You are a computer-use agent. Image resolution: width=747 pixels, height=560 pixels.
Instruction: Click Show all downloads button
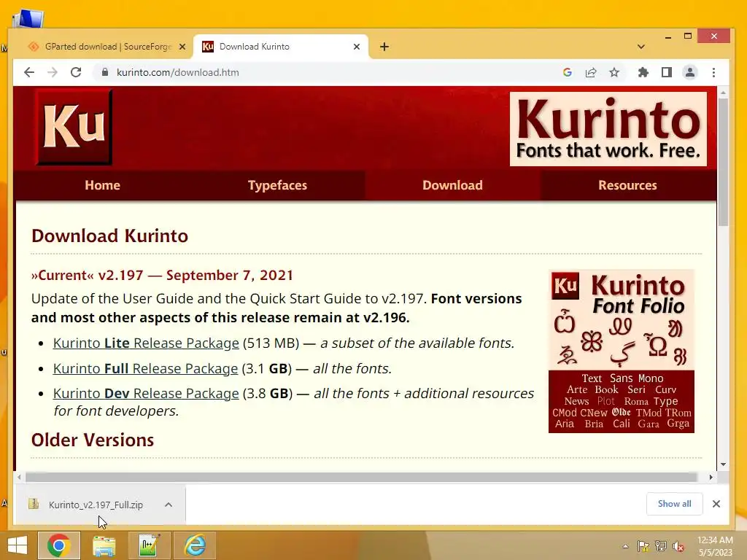(674, 504)
